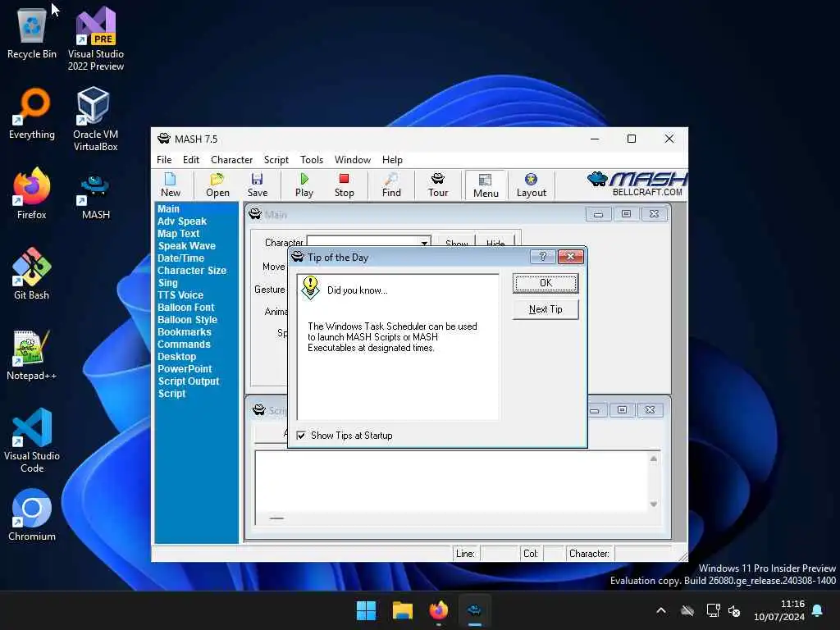Open the Tools menu
The width and height of the screenshot is (840, 630).
coord(311,160)
